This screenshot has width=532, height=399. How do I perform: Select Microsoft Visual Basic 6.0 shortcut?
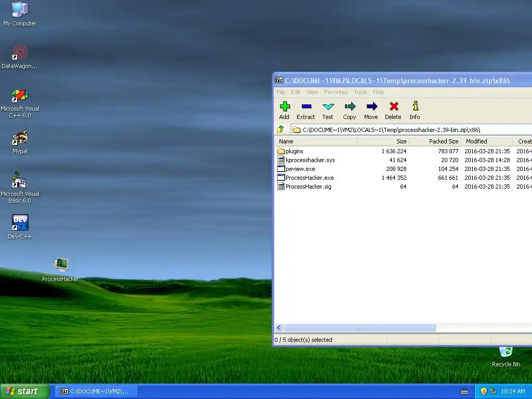(19, 180)
